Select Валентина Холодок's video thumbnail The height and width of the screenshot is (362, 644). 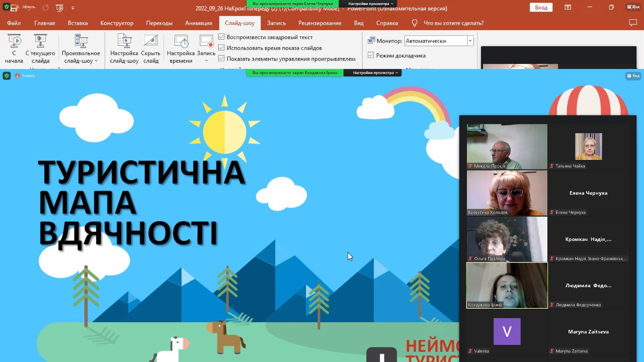point(507,193)
